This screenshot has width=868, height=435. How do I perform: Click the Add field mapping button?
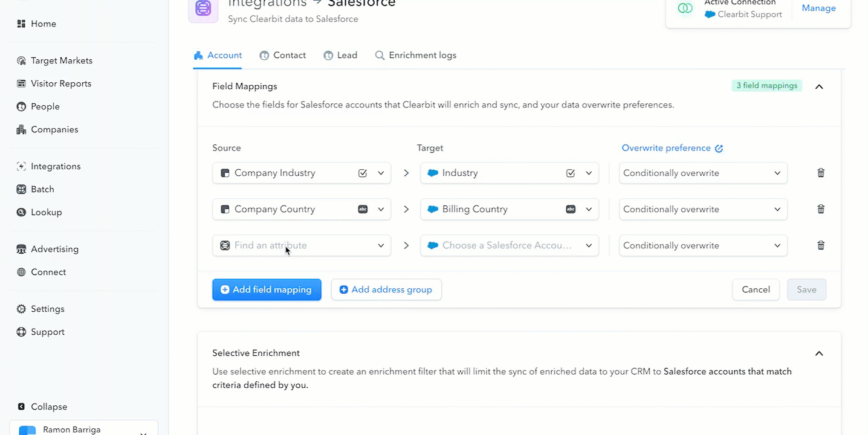[x=267, y=289]
